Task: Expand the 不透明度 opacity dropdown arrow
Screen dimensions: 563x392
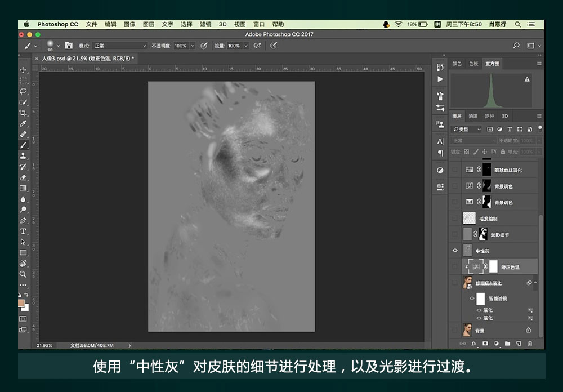Action: [193, 46]
